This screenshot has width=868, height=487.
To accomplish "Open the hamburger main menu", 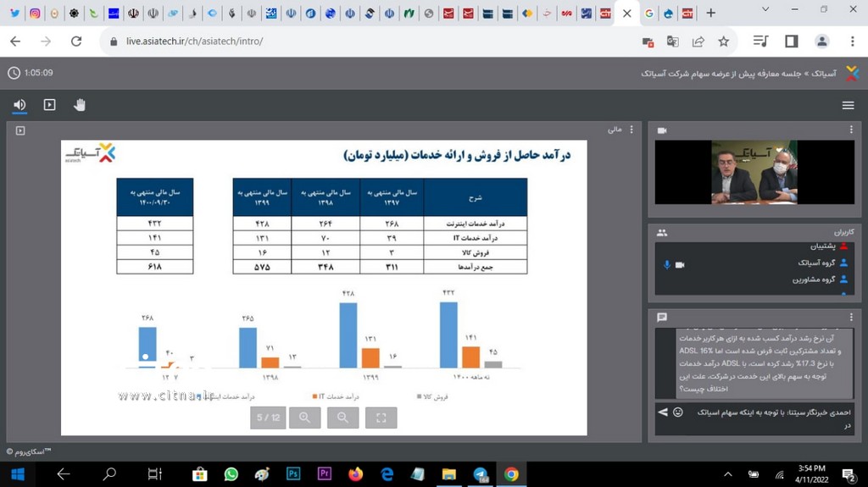I will click(x=848, y=105).
